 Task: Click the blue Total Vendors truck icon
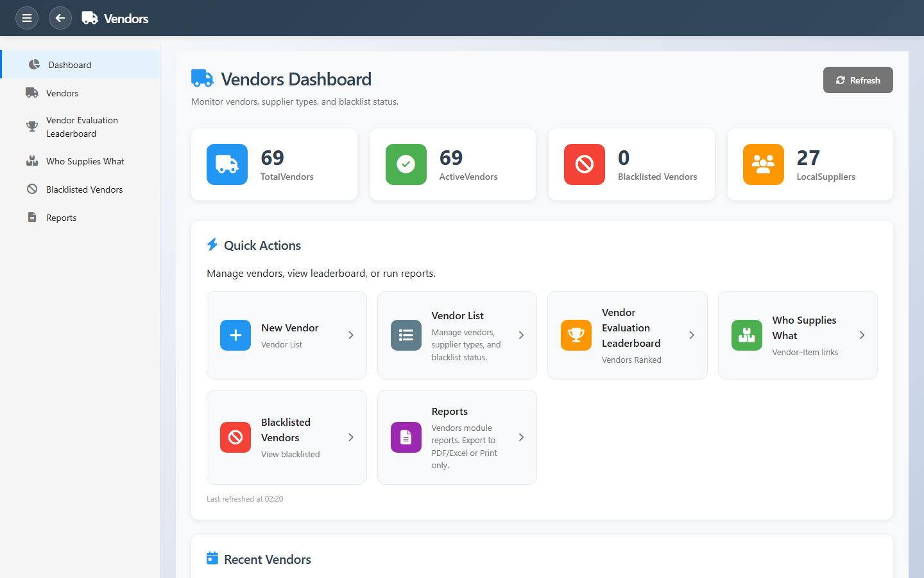(227, 164)
